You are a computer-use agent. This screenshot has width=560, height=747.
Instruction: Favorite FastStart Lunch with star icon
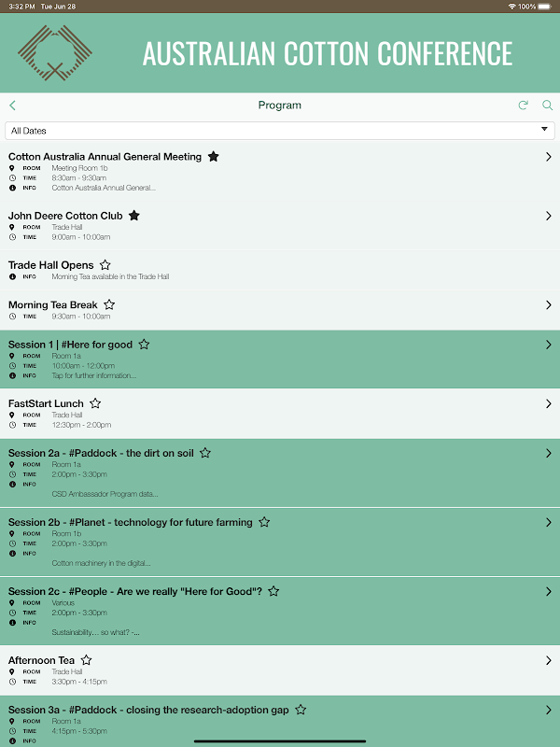tap(95, 403)
